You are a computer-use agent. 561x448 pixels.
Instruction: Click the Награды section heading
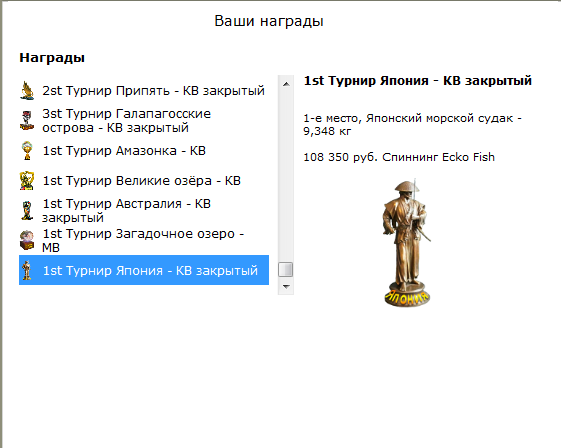point(52,58)
